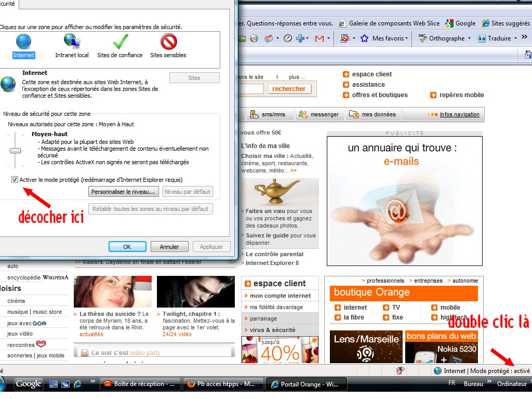532x399 pixels.
Task: Click the compass icon in toolbar
Action: pos(287,38)
